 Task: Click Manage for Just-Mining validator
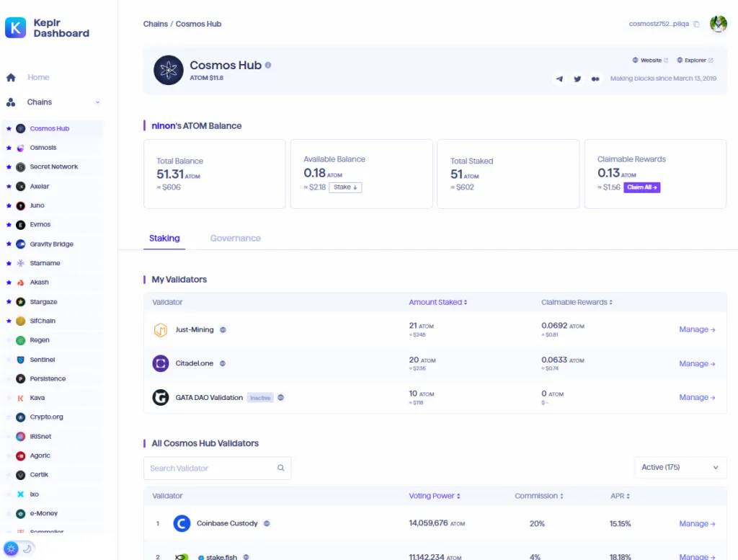pyautogui.click(x=697, y=330)
